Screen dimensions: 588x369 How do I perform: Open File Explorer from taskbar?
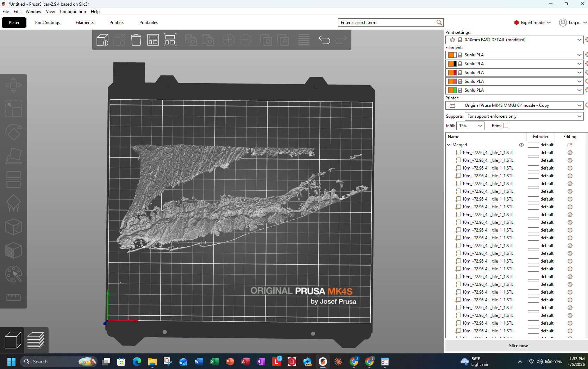(152, 362)
